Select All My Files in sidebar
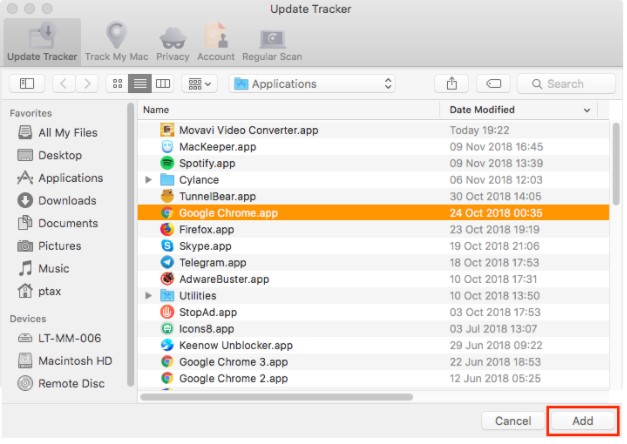The width and height of the screenshot is (627, 444). pyautogui.click(x=58, y=132)
